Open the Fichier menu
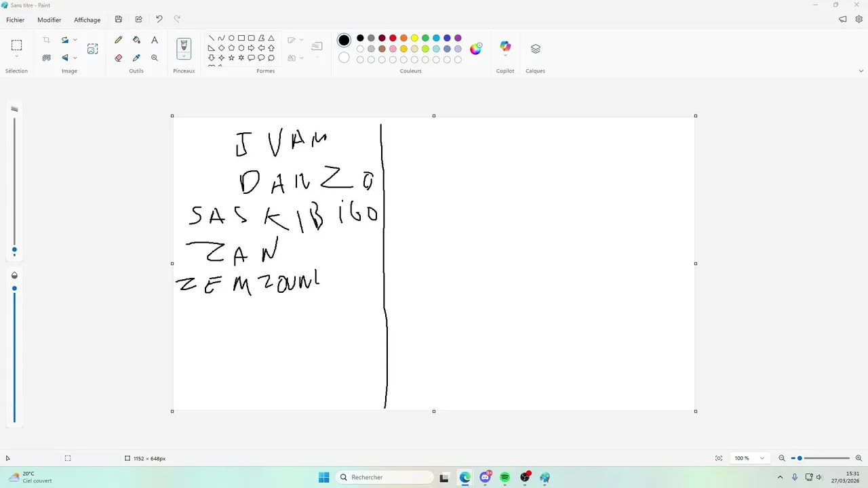This screenshot has height=488, width=868. click(x=16, y=20)
